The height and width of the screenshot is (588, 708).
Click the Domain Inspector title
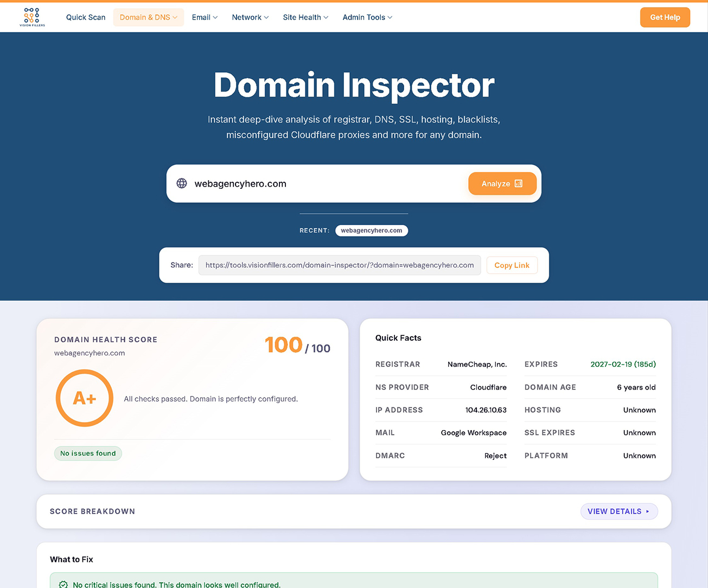pyautogui.click(x=354, y=85)
